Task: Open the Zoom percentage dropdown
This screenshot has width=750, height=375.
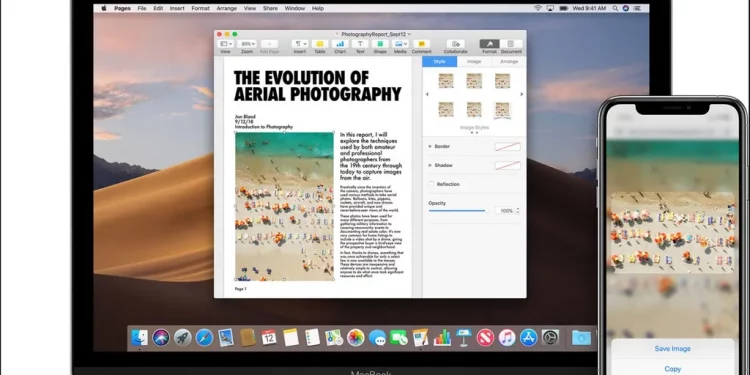Action: click(x=247, y=44)
